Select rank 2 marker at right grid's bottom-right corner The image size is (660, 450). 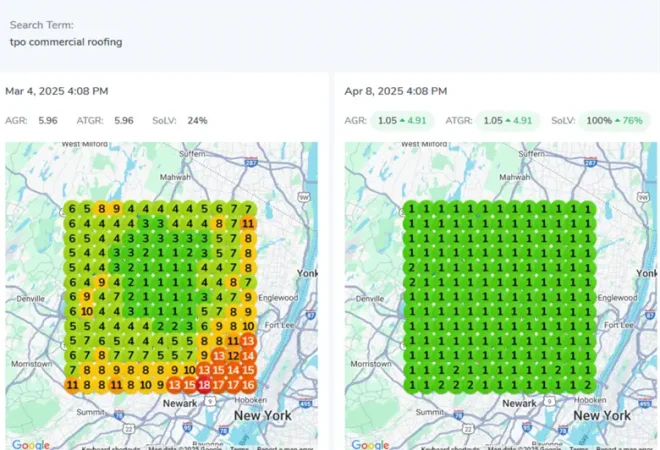point(588,385)
